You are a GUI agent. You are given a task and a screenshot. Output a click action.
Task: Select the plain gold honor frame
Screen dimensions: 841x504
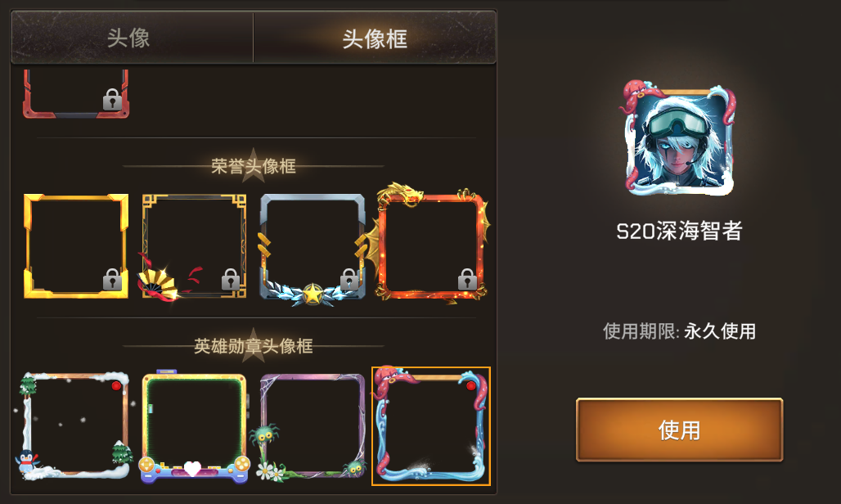(x=76, y=246)
